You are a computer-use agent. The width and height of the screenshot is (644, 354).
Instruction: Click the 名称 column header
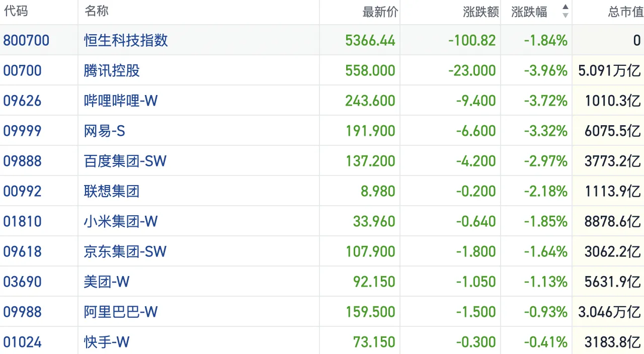tap(97, 11)
